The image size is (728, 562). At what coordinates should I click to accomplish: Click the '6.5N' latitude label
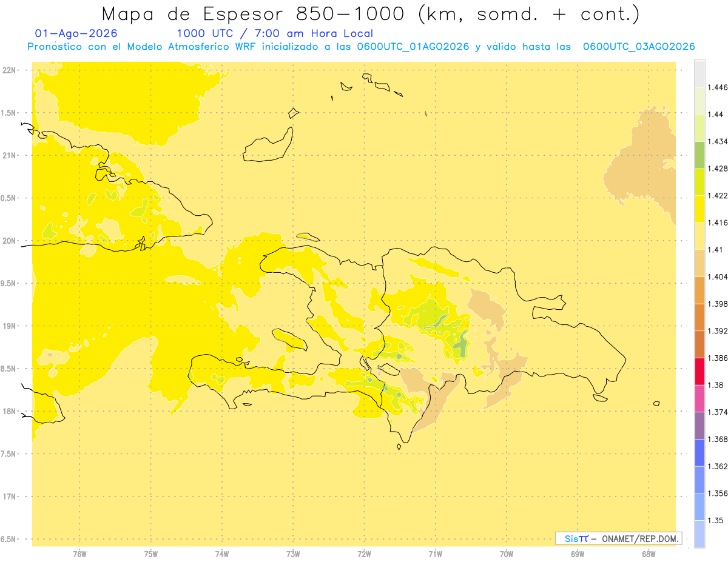tap(9, 539)
